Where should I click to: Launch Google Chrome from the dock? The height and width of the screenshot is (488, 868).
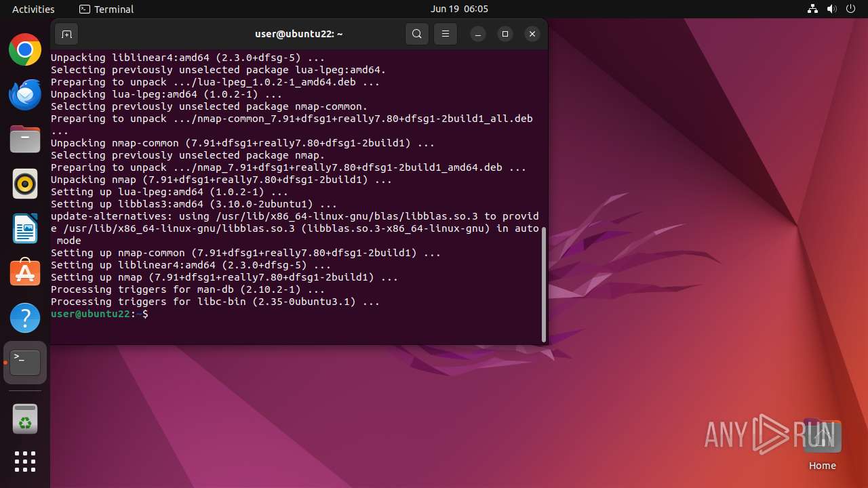point(25,49)
